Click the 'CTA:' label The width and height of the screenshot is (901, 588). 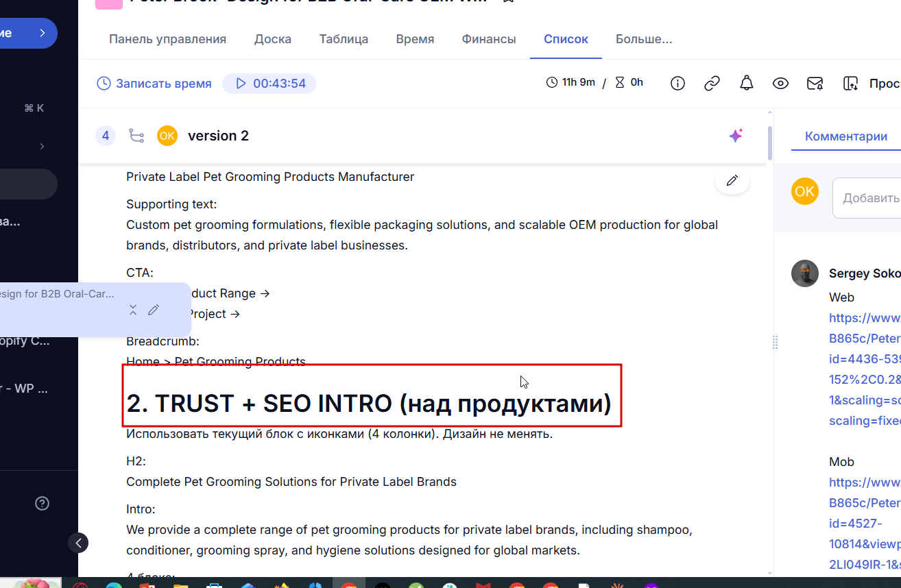(140, 273)
